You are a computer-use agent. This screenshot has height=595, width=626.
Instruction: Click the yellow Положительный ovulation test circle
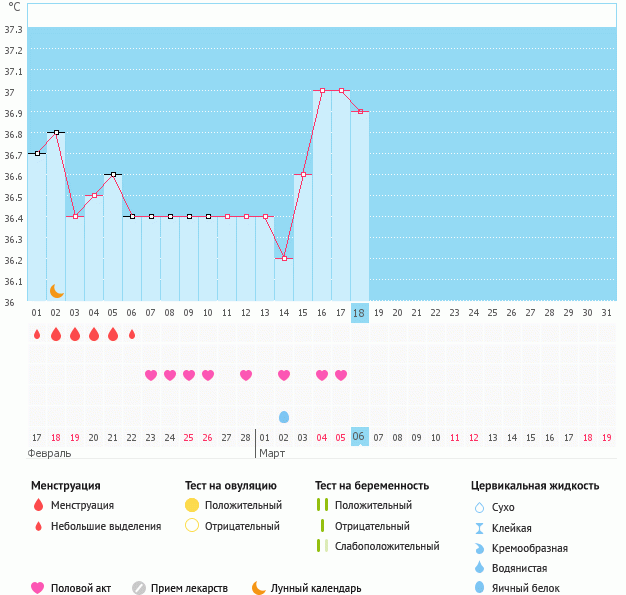(x=192, y=505)
